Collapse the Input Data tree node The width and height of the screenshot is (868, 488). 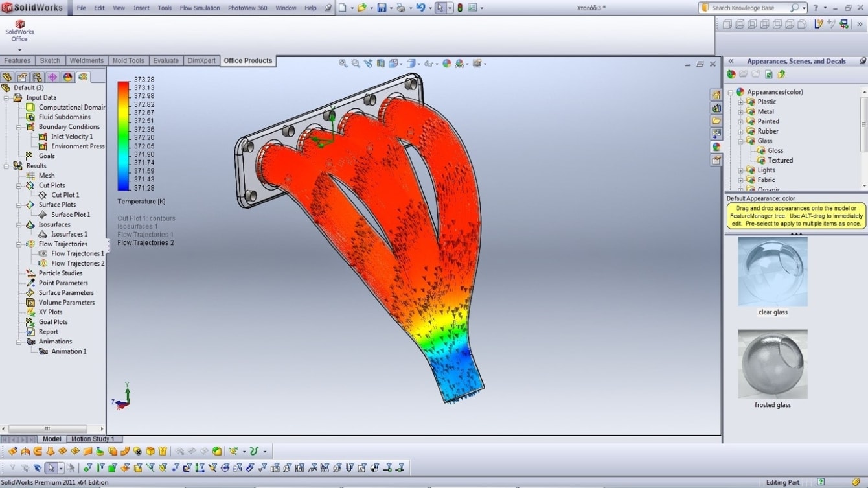[6, 98]
